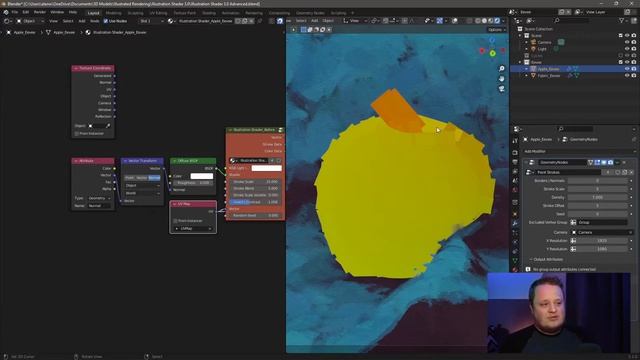Open the UVMap selector dropdown in UV Map node
Screen dimensions: 640x360
click(x=193, y=229)
